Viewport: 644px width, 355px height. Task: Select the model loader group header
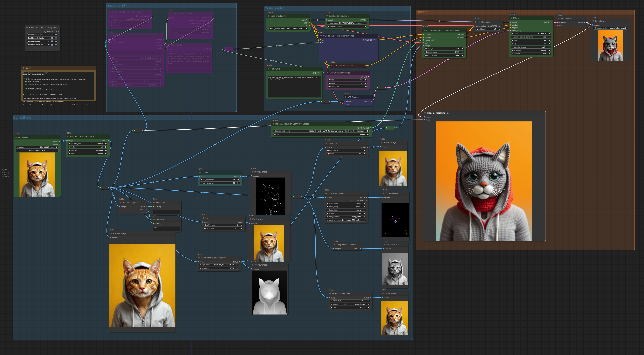click(274, 8)
